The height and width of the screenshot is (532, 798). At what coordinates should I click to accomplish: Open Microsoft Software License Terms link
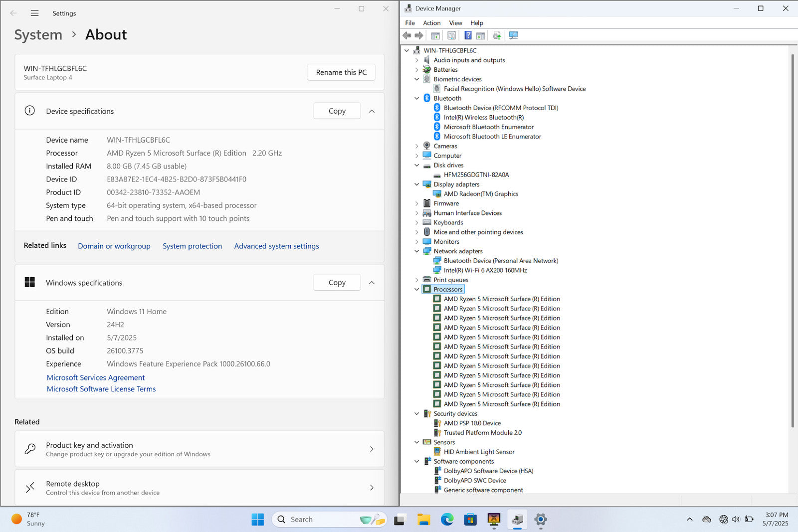(x=101, y=389)
